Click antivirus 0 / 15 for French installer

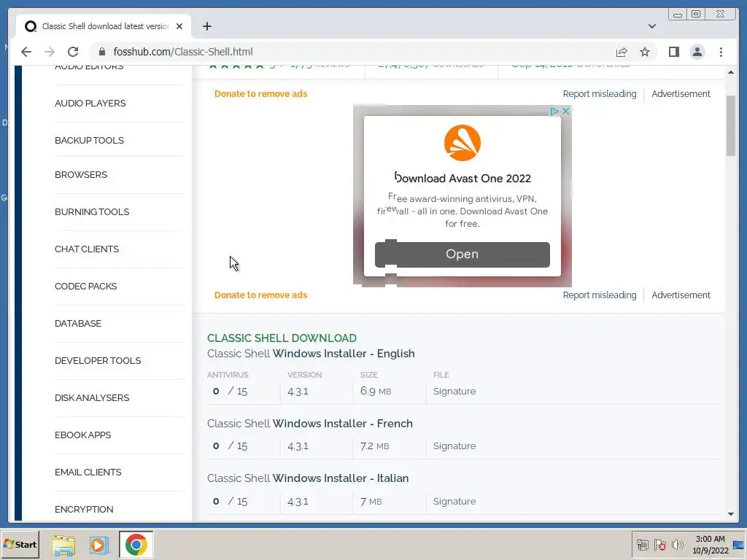(230, 446)
